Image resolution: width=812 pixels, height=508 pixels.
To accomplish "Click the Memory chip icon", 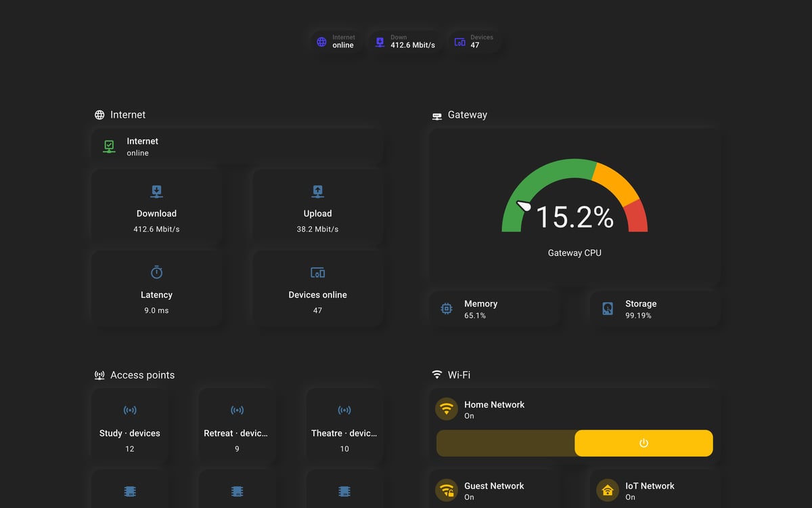I will click(x=447, y=309).
